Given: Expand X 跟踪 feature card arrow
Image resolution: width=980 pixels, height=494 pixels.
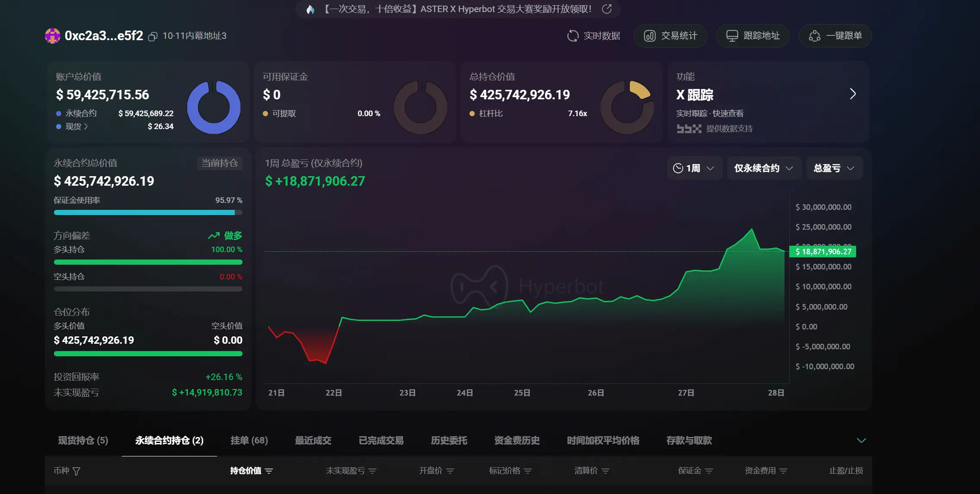Looking at the screenshot, I should point(853,94).
